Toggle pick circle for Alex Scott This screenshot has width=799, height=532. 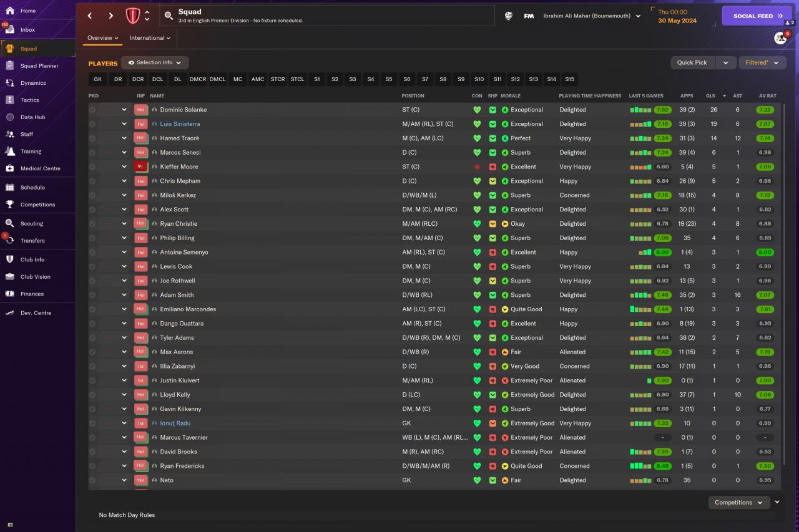click(92, 210)
